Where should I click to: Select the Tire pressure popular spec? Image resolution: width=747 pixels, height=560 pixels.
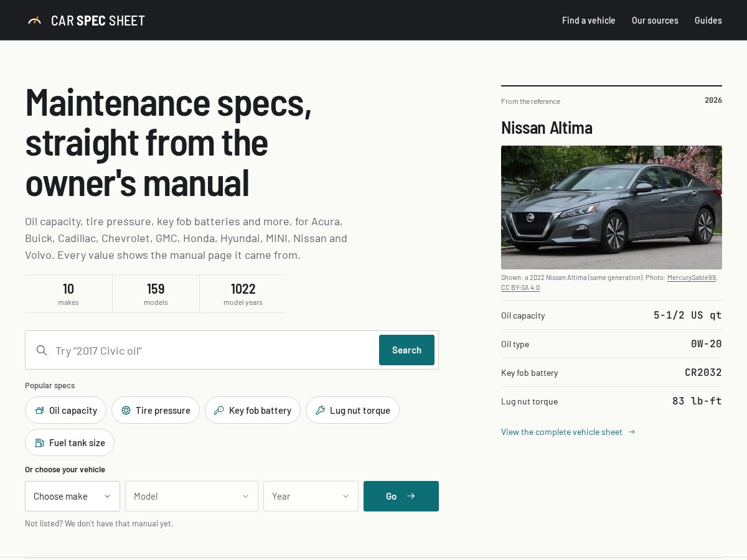coord(156,411)
